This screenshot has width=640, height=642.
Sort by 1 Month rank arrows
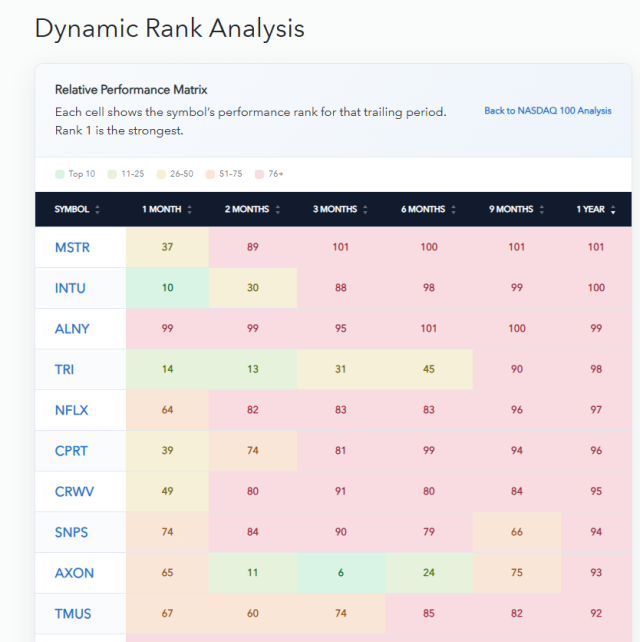tap(190, 210)
